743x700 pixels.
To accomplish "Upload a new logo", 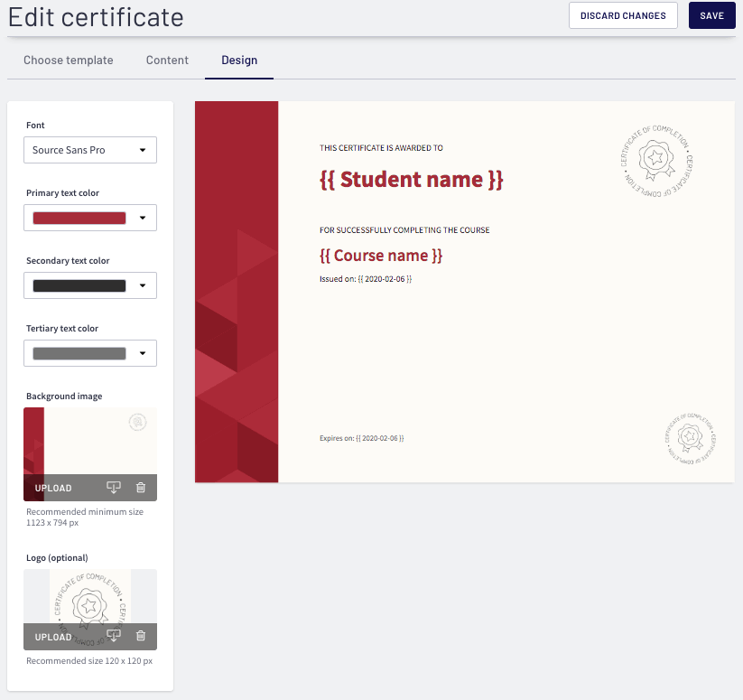I will (53, 637).
